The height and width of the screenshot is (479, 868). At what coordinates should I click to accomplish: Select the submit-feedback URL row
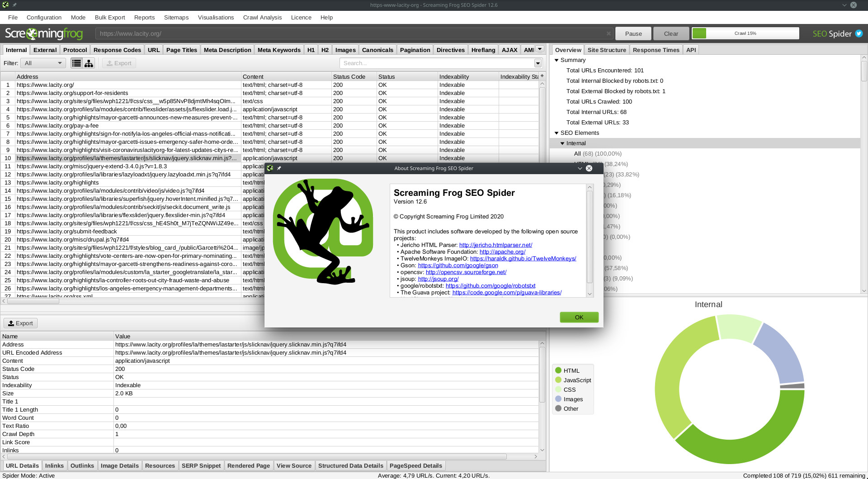(x=67, y=232)
